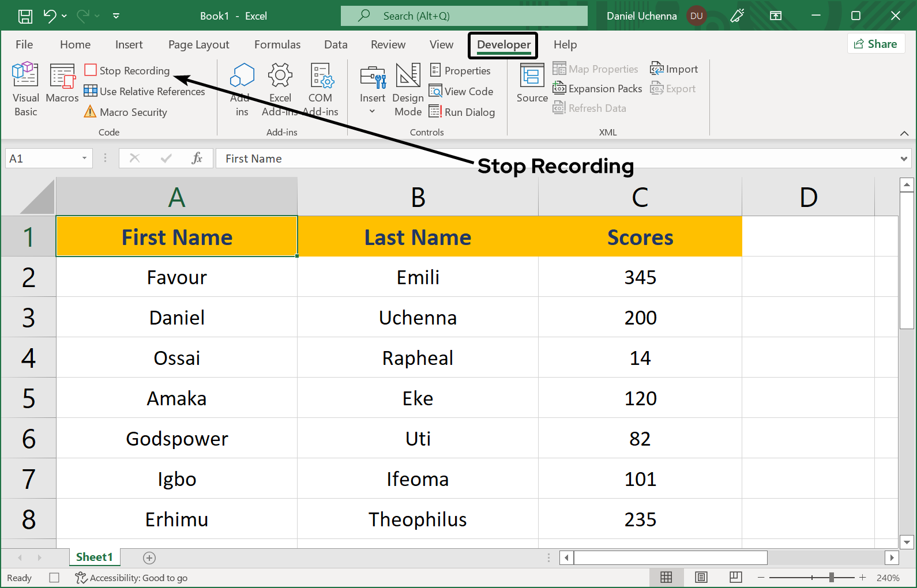Click the Stop Recording button

127,71
